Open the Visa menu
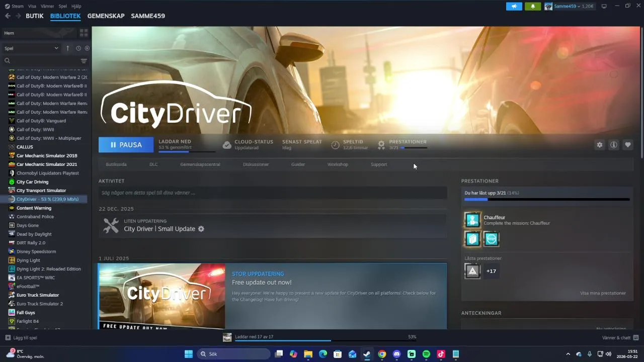Viewport: 644px width, 362px height. click(32, 6)
